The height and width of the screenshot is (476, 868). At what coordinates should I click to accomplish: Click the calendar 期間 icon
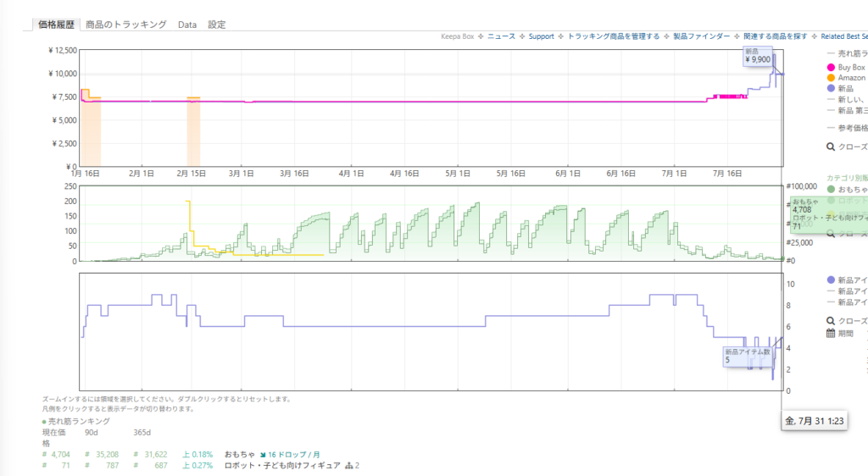pyautogui.click(x=831, y=333)
